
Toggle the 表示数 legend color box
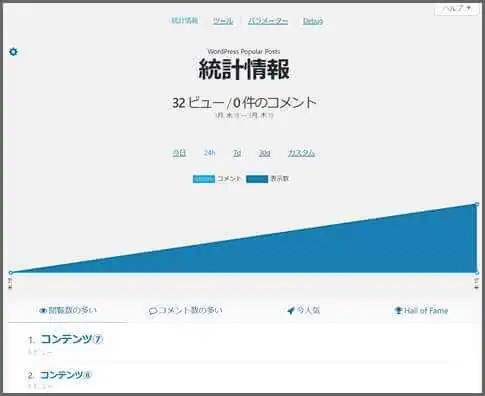pyautogui.click(x=257, y=179)
